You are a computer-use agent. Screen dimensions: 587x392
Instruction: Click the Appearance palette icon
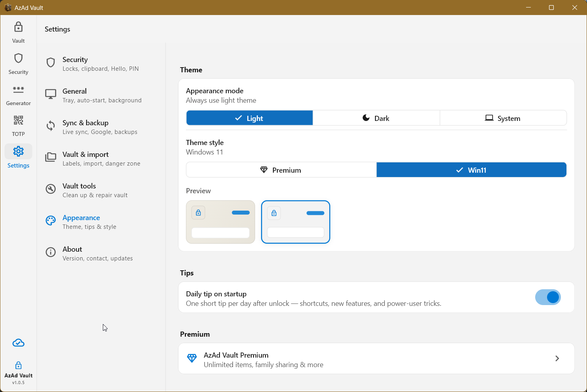coord(51,220)
